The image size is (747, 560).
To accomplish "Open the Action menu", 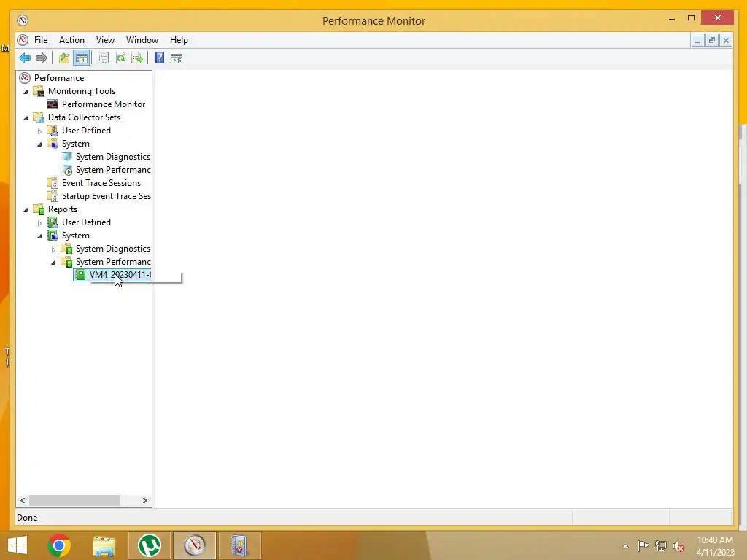I will click(71, 40).
